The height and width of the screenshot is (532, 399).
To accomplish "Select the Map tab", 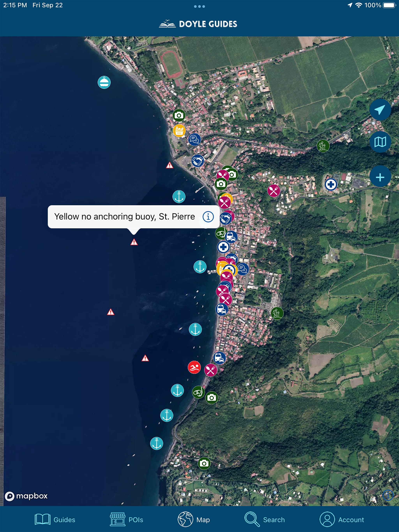I will click(x=194, y=520).
